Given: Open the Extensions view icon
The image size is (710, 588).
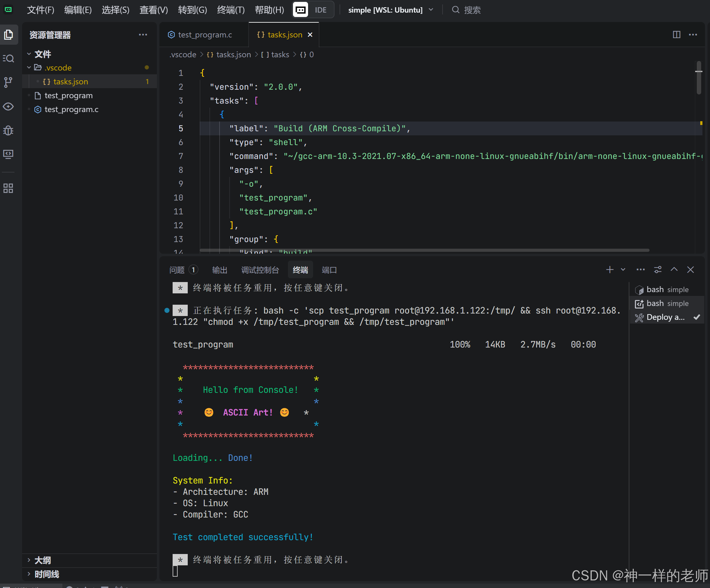Looking at the screenshot, I should click(x=9, y=188).
